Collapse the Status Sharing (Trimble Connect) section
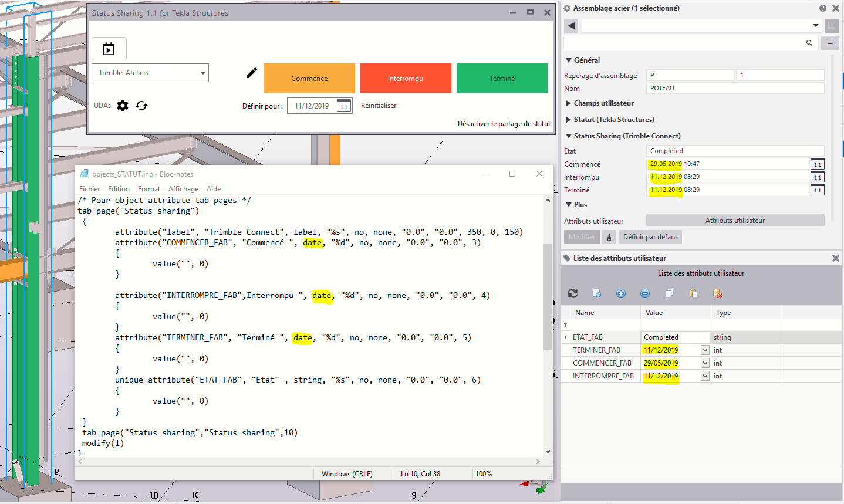Screen dimensions: 844x504 click(627, 136)
